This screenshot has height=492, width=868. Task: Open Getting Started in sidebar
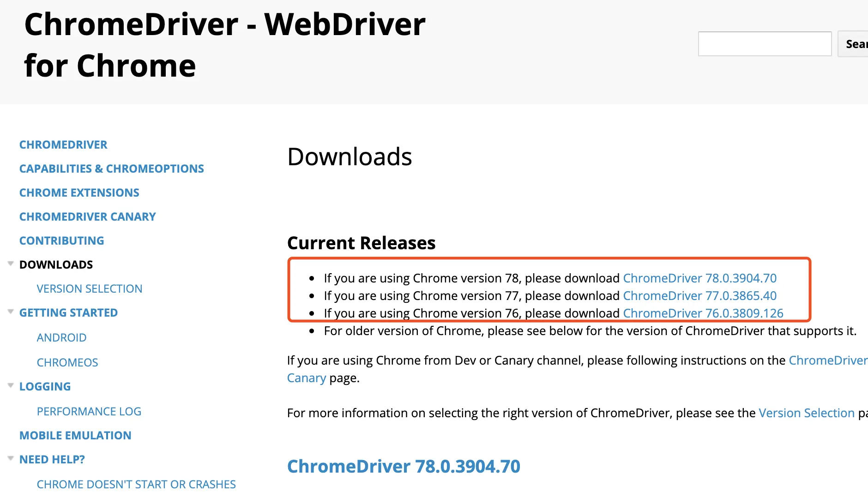(x=69, y=312)
